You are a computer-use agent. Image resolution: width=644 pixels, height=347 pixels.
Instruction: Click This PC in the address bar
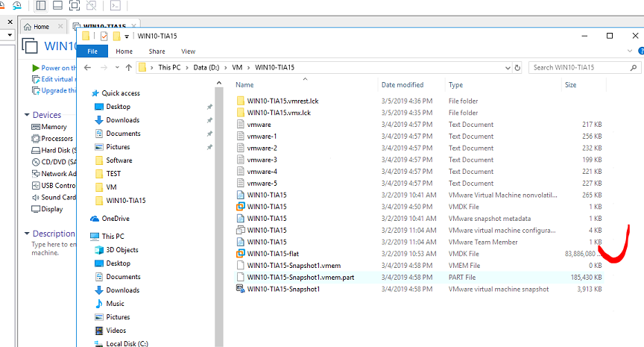(169, 67)
